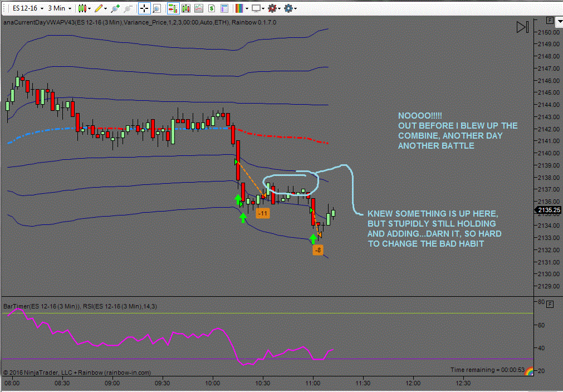This screenshot has height=392, width=563.
Task: Expand the 3 Min interval dropdown arrow
Action: 70,8
